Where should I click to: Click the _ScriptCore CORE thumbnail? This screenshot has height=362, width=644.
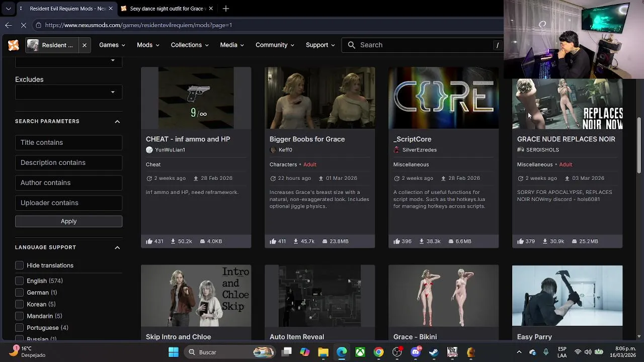coord(443,98)
